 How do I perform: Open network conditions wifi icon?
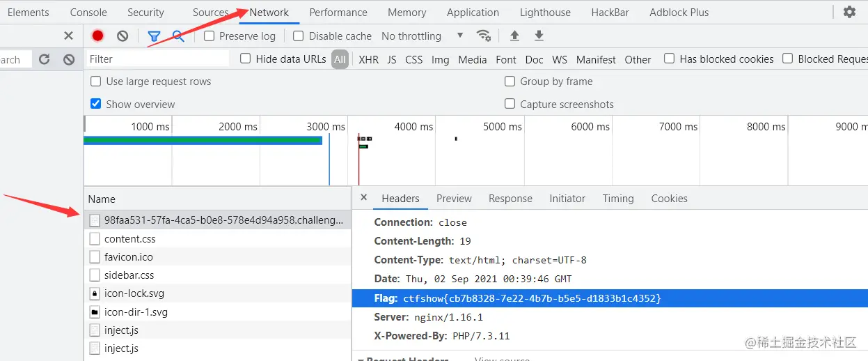coord(483,36)
